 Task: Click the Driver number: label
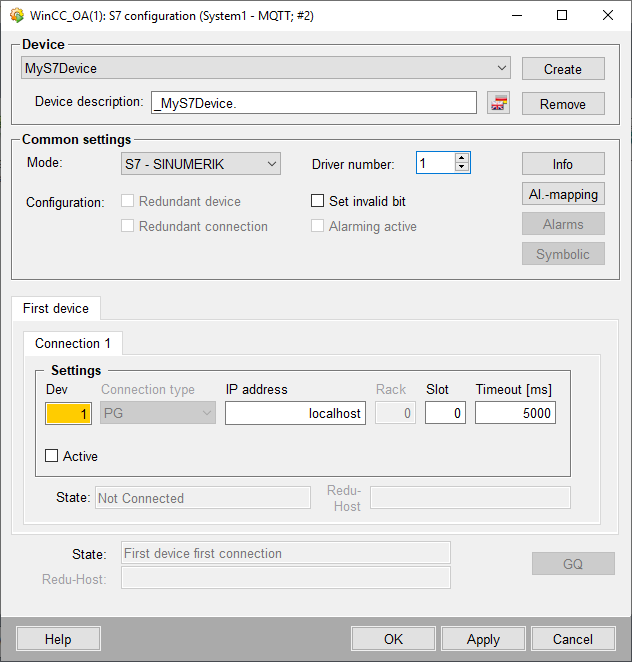353,164
